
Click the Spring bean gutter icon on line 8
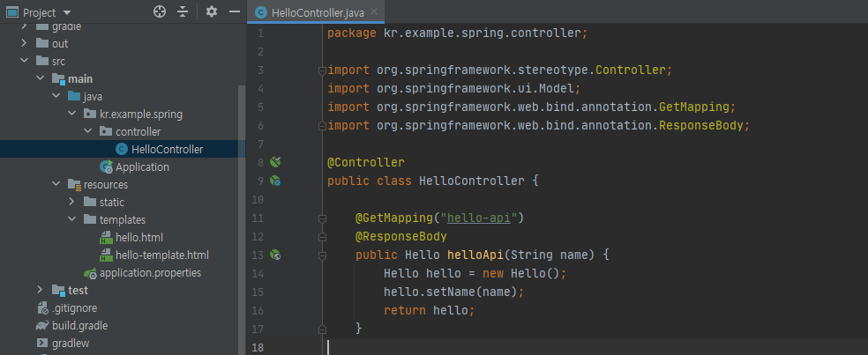click(275, 162)
